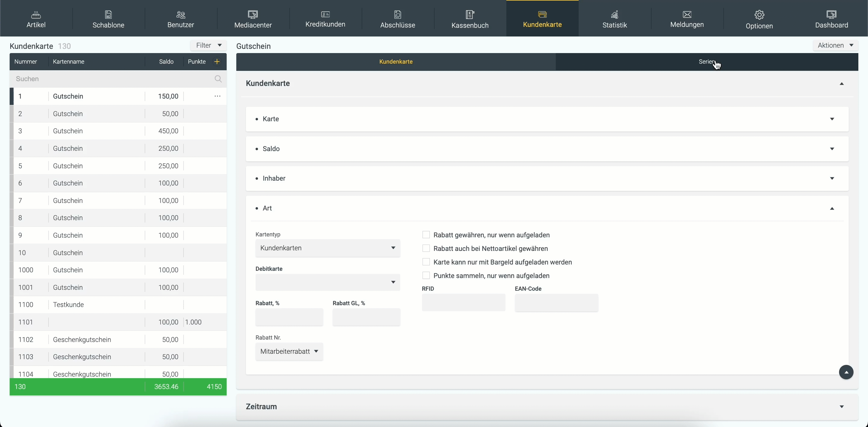
Task: Open three-dots menu for Gutschein row 1
Action: [217, 96]
